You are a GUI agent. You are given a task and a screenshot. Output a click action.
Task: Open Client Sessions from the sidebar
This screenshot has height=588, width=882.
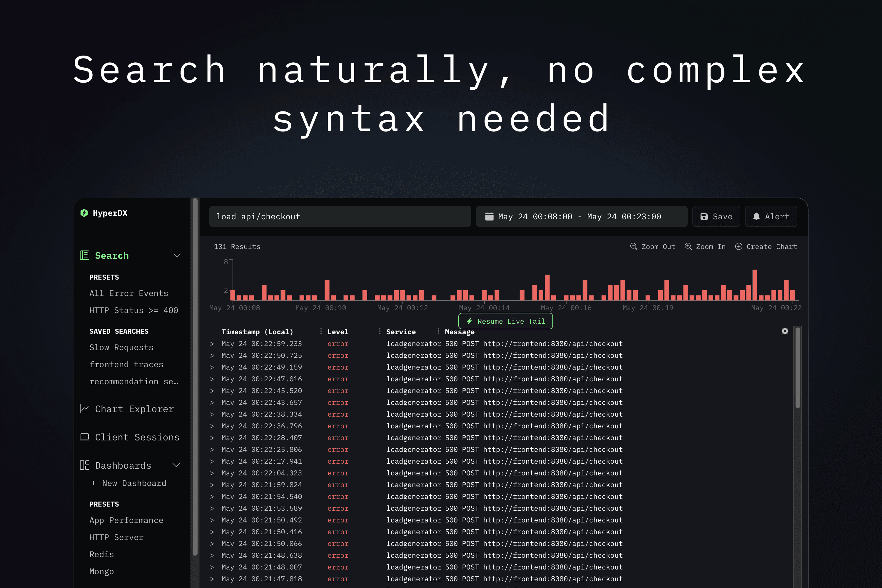point(137,437)
